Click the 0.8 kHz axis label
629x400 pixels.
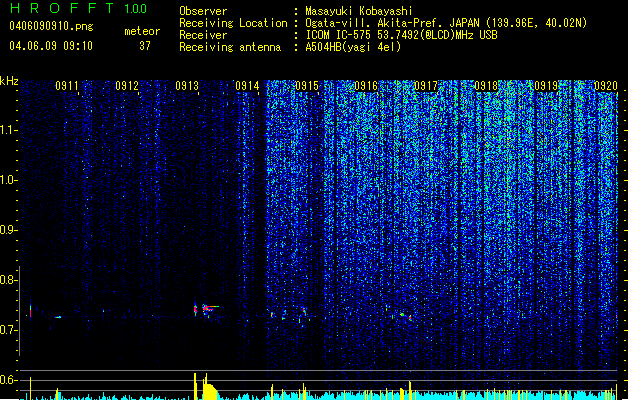coord(8,280)
